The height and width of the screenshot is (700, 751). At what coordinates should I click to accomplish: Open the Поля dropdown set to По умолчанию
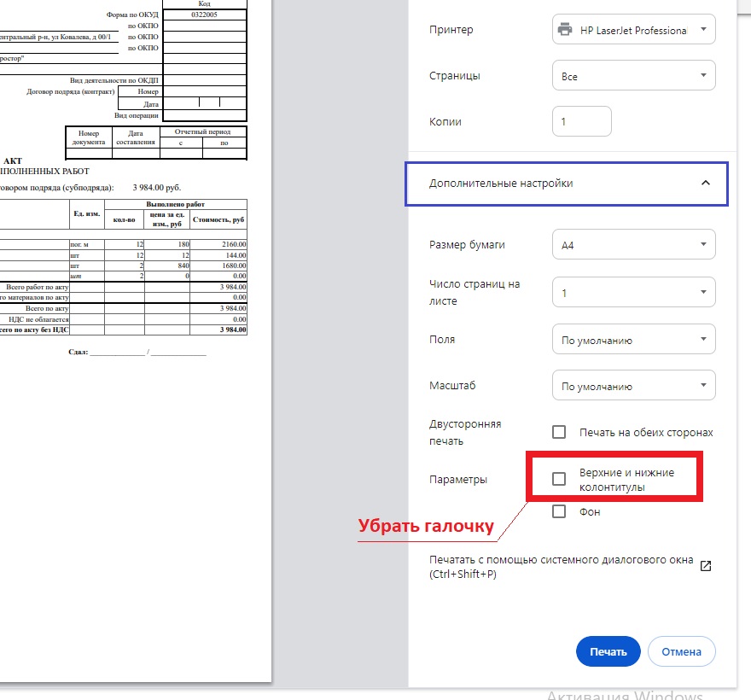pyautogui.click(x=633, y=340)
